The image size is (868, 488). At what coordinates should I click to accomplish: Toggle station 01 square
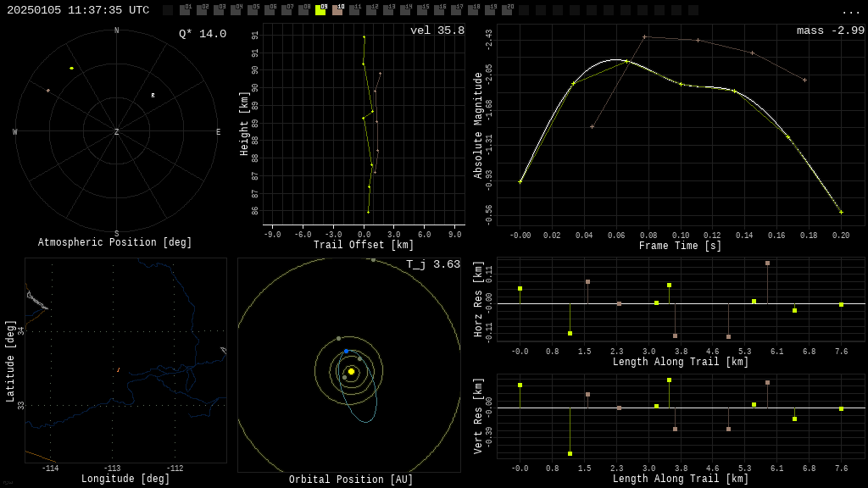184,10
